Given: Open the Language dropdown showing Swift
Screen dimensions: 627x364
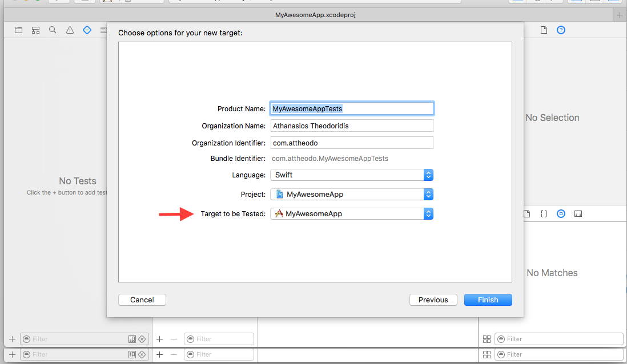Looking at the screenshot, I should click(x=352, y=175).
